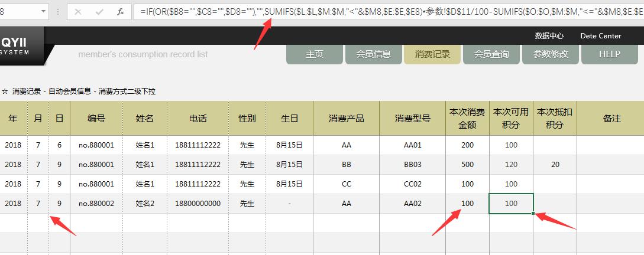Open the 参数修改 navigation button
This screenshot has width=644, height=255.
551,54
